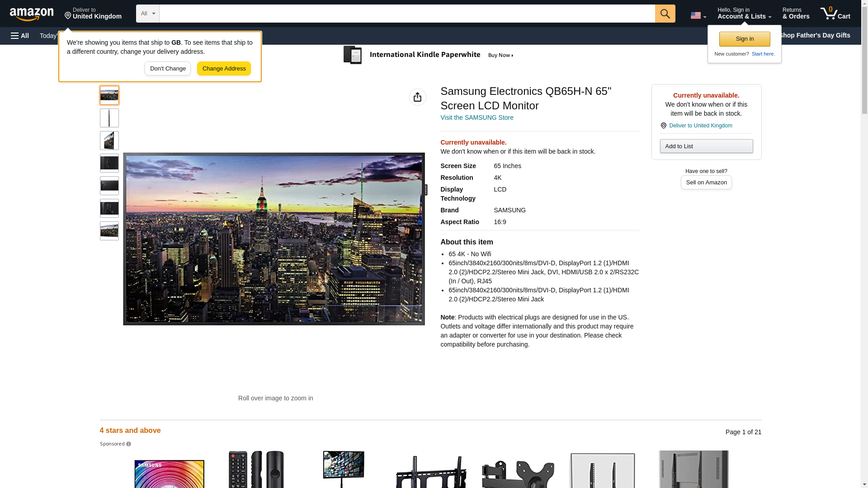Select the second product thumbnail image

point(109,118)
